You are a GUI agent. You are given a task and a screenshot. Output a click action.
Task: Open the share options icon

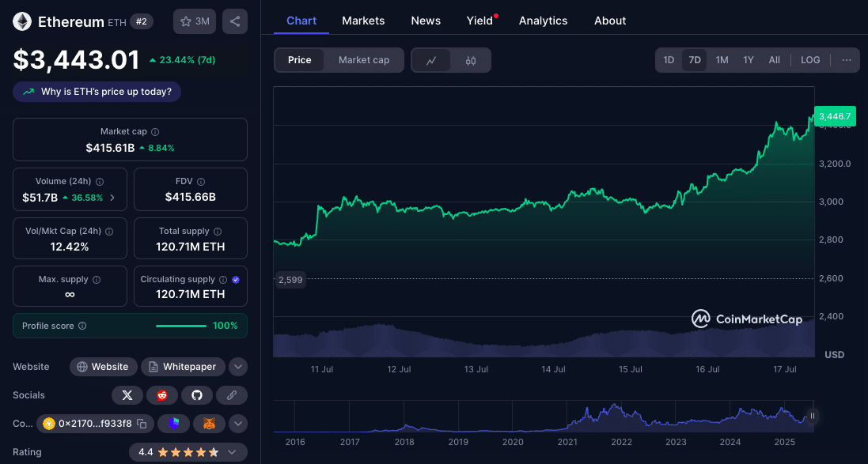click(x=235, y=21)
